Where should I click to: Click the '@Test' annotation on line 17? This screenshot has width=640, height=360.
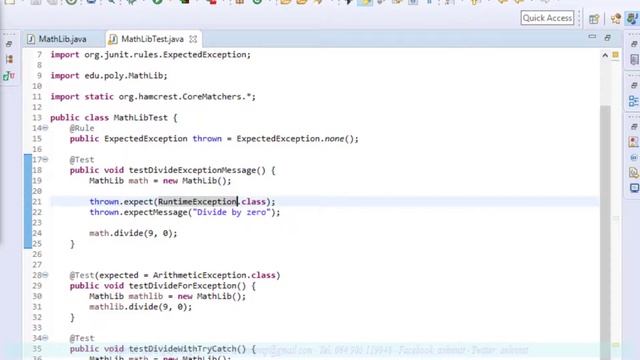(82, 160)
